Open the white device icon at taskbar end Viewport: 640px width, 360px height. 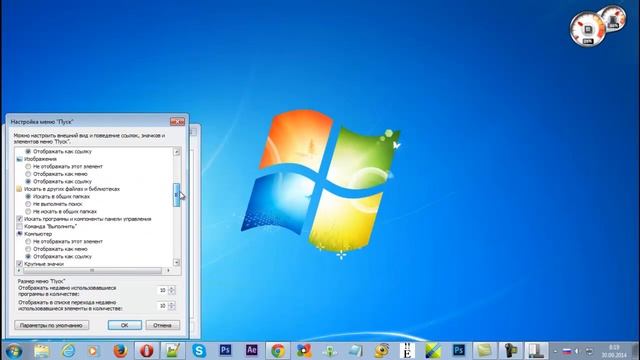click(x=536, y=351)
